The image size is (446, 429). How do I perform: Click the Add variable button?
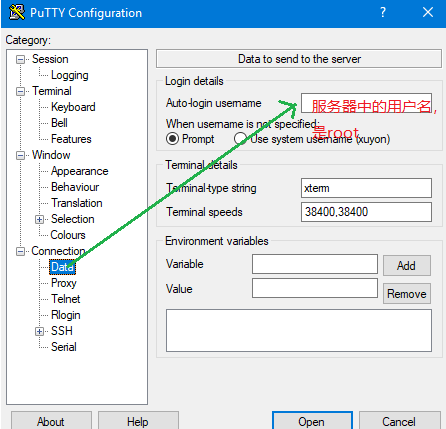click(x=407, y=266)
